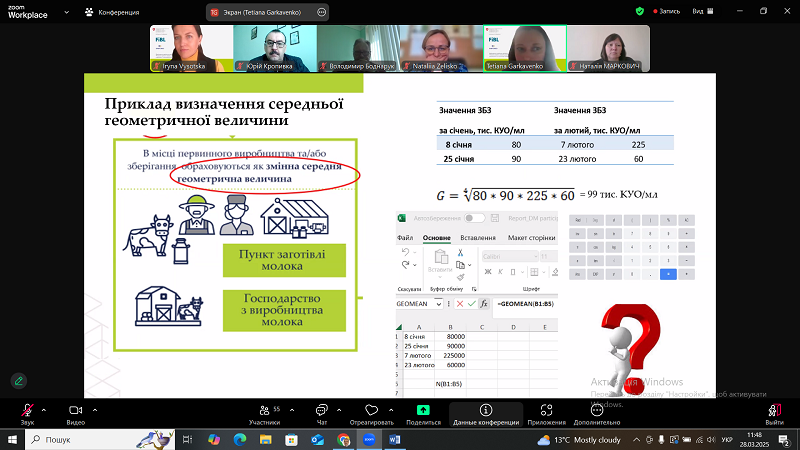Expand audio options arrow next to Звук

coord(44,410)
